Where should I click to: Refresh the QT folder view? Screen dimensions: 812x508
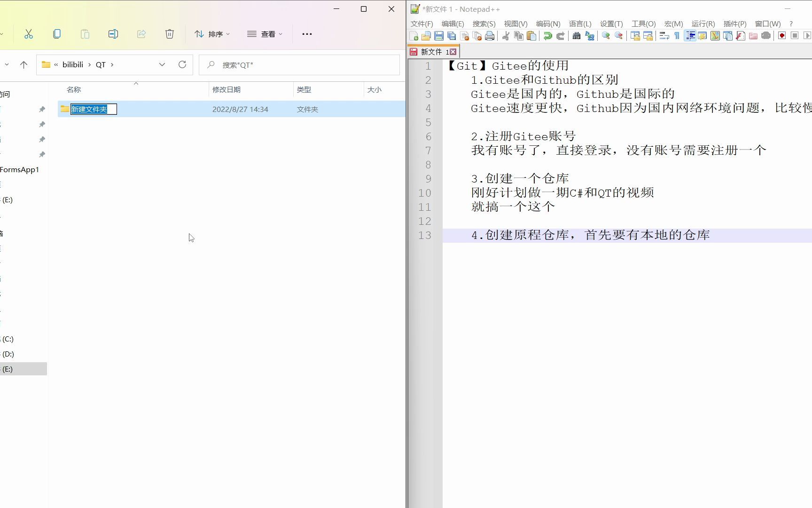(x=182, y=65)
